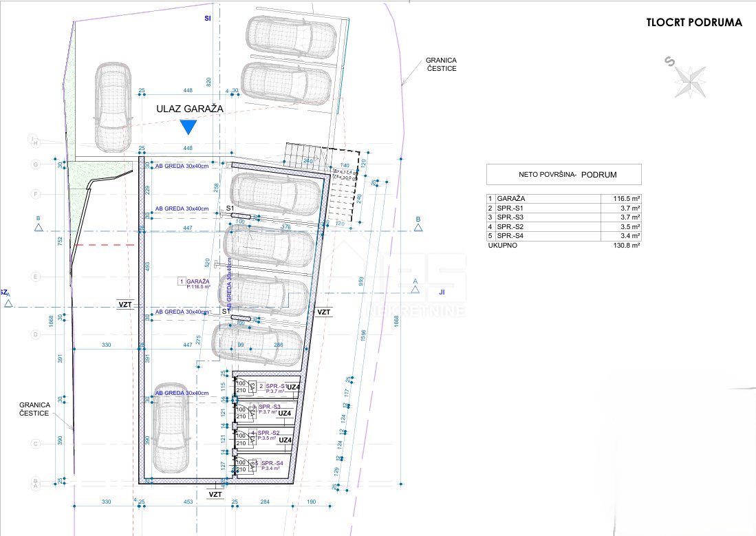Select section marker triangle B on the right

[x=418, y=227]
